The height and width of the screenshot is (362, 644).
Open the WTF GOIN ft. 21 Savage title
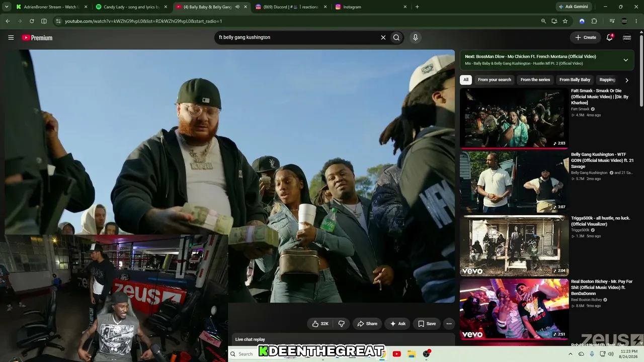(602, 160)
